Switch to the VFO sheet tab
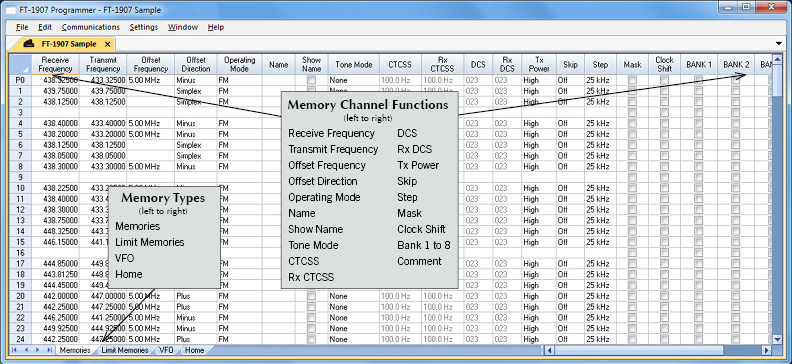This screenshot has height=364, width=792. tap(166, 350)
